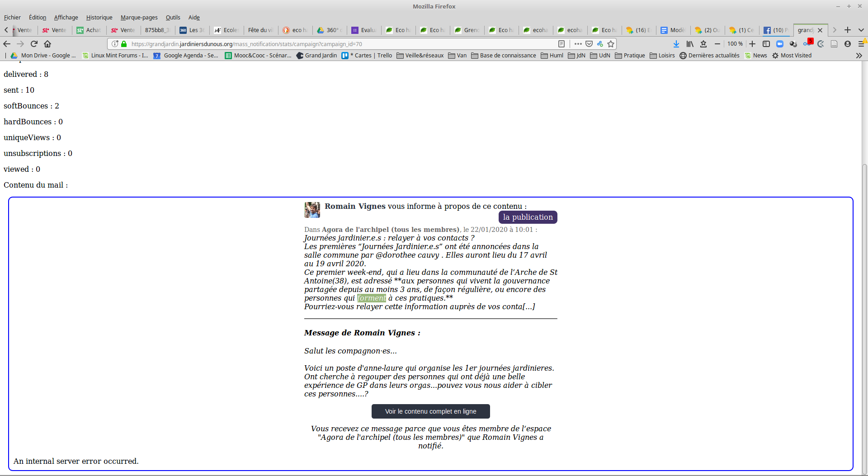
Task: Open the Firefox account icon
Action: click(x=848, y=44)
